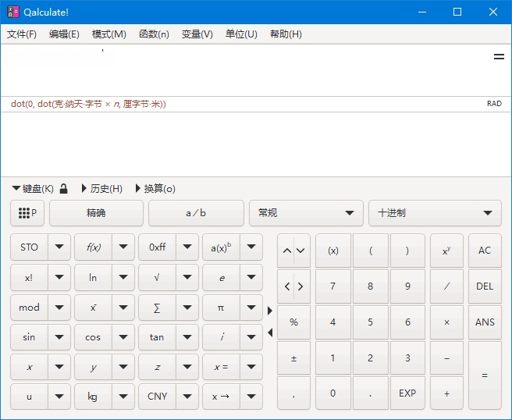Insert the pi constant
This screenshot has width=512, height=420.
point(221,308)
